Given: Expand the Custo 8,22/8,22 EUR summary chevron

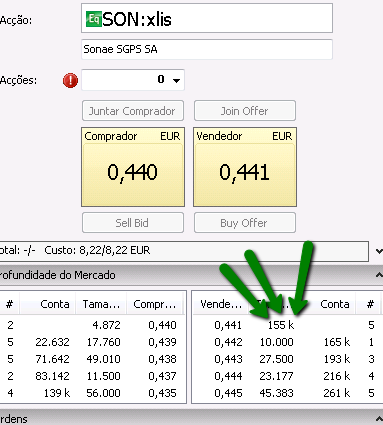Looking at the screenshot, I should [379, 251].
